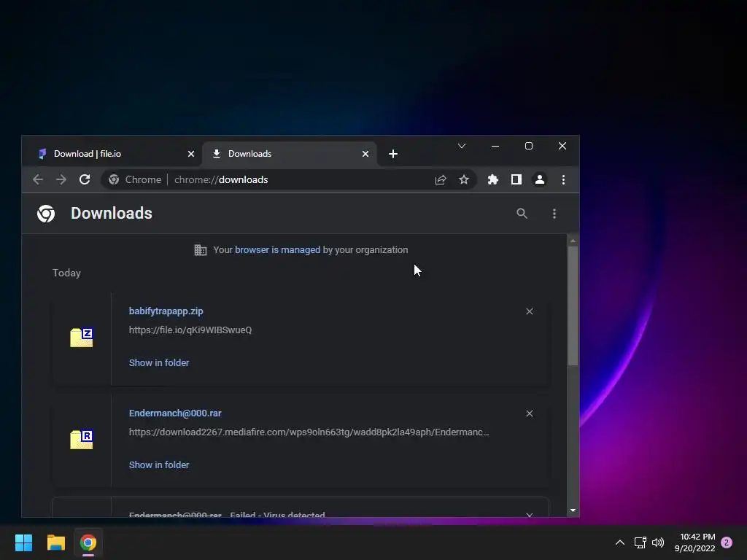747x560 pixels.
Task: Open the 'browser is managed' link
Action: click(x=277, y=250)
